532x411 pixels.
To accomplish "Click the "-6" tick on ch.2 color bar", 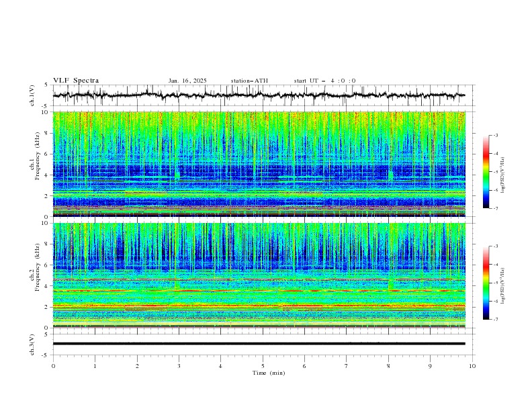I will [x=495, y=301].
